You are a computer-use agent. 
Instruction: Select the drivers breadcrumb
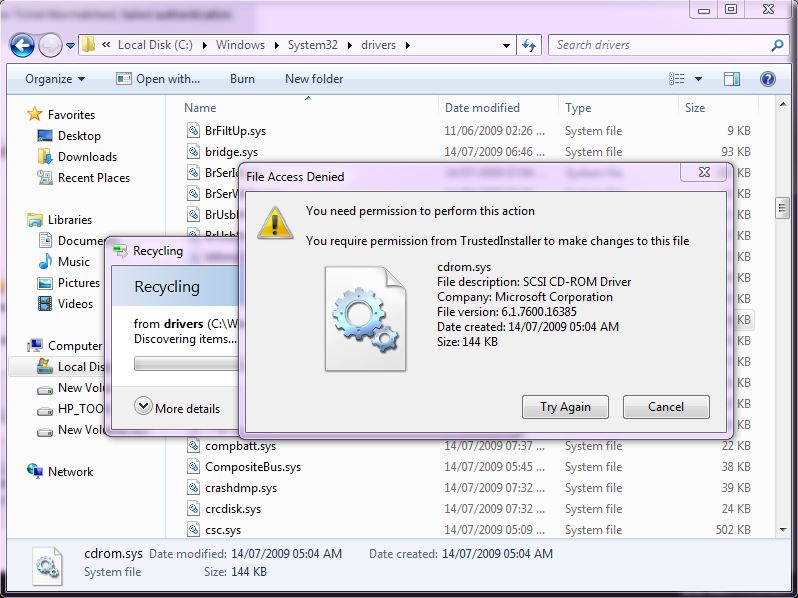378,45
